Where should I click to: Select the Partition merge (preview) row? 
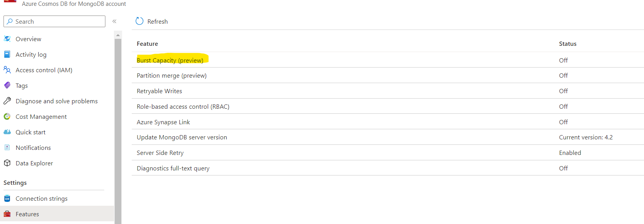(172, 75)
